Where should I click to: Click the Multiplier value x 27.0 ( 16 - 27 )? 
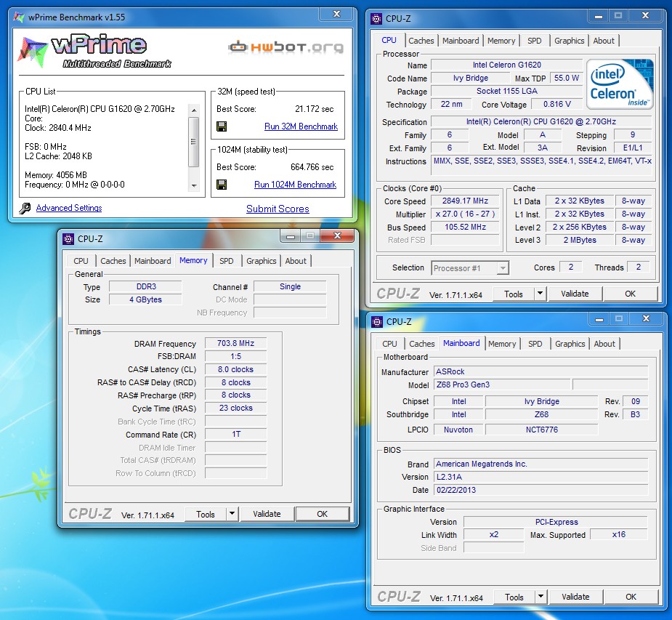[465, 214]
